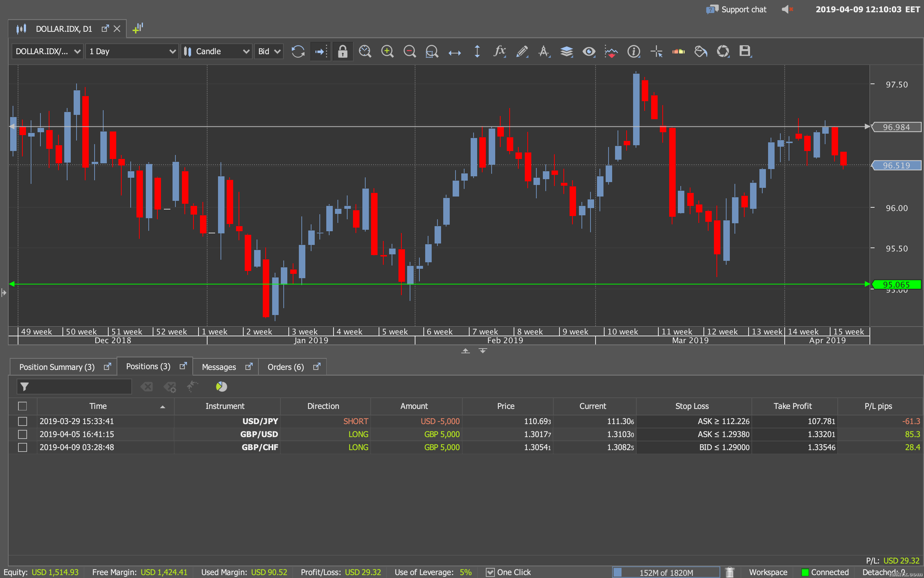This screenshot has height=578, width=924.
Task: Collapse the bottom panel downward arrow
Action: [x=483, y=350]
